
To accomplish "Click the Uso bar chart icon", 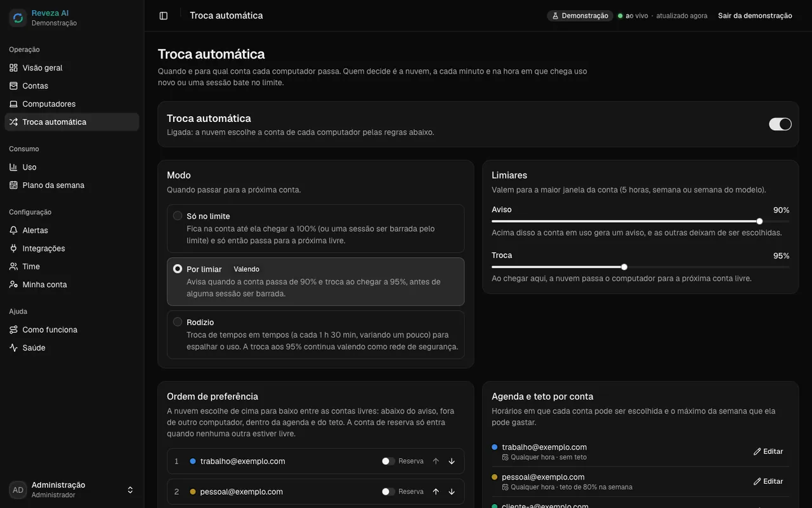I will pyautogui.click(x=13, y=167).
